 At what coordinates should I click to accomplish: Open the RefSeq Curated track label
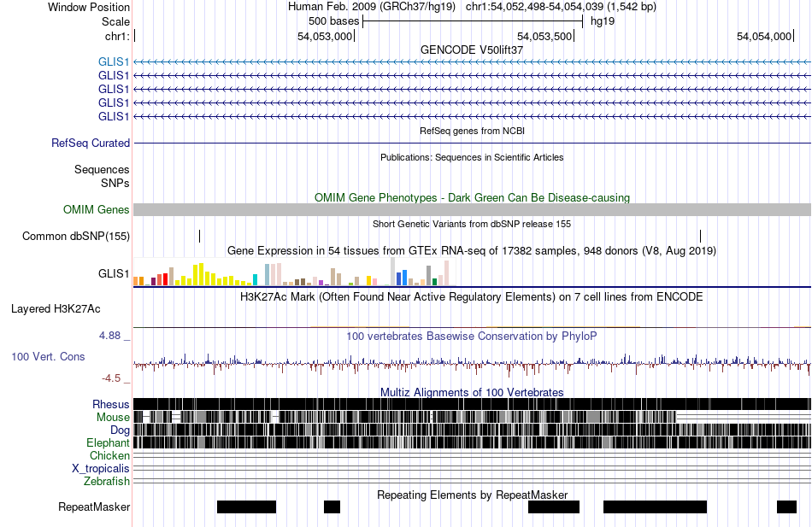(x=90, y=143)
